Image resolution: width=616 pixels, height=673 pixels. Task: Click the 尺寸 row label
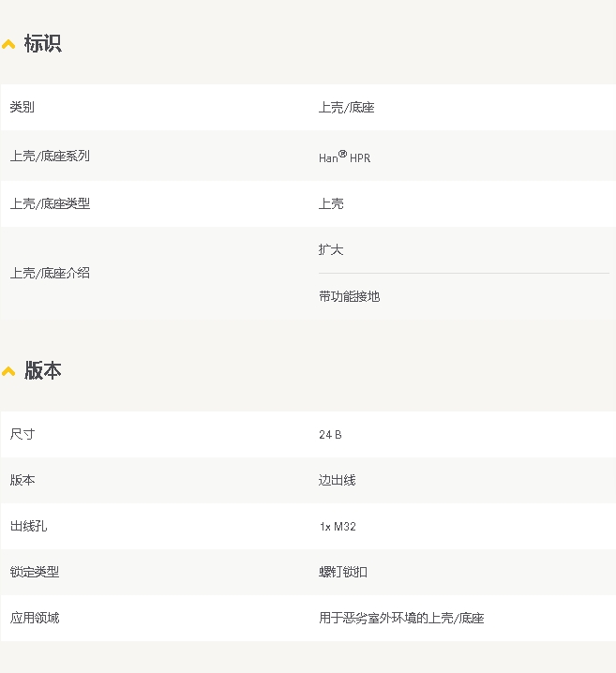coord(23,434)
